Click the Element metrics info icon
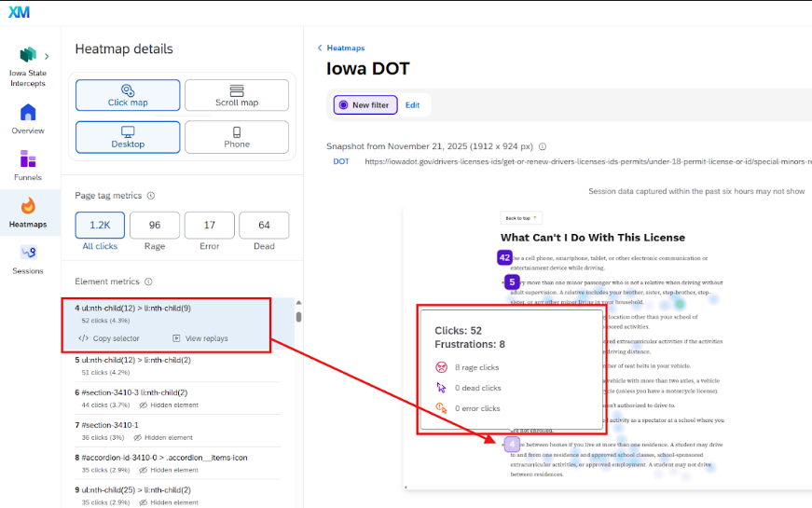The image size is (812, 508). pyautogui.click(x=147, y=281)
